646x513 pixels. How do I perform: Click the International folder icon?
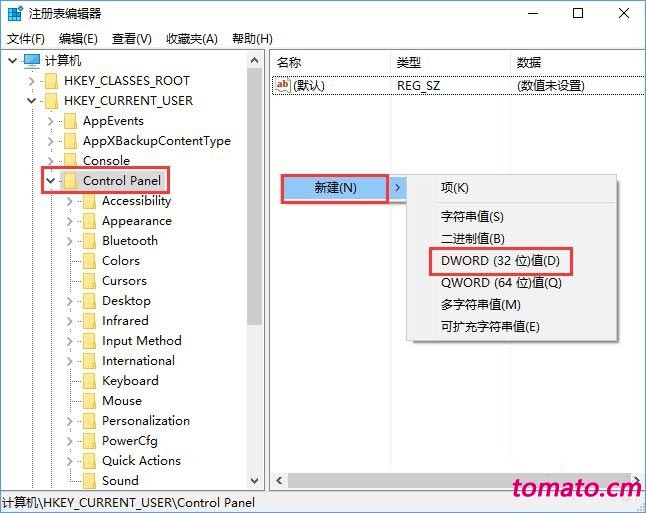point(89,361)
